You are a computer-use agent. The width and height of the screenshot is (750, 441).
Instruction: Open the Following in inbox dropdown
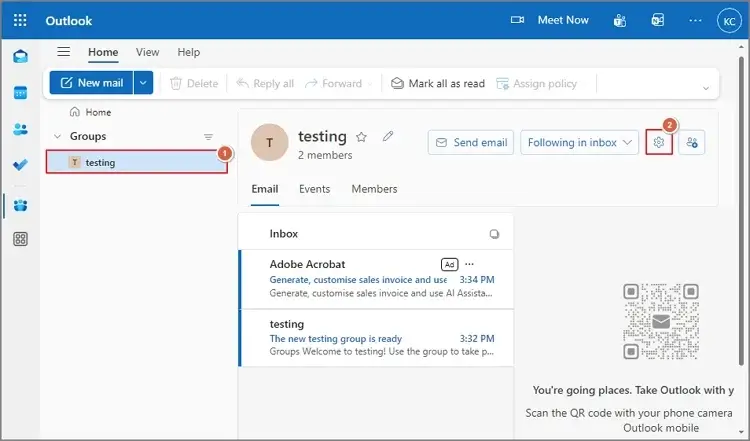click(580, 143)
